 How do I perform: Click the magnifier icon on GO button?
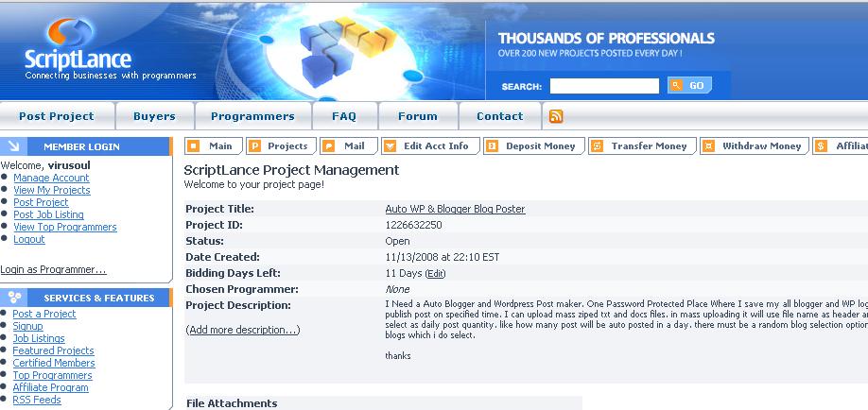pos(676,85)
